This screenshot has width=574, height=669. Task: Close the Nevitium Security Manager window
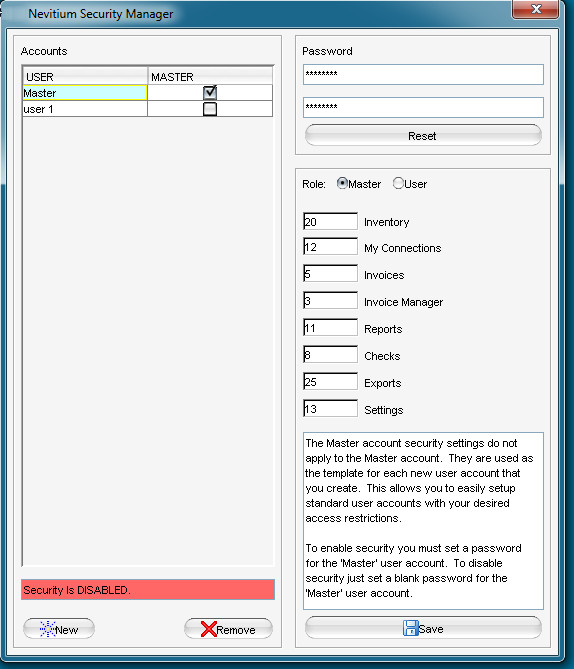(x=536, y=9)
